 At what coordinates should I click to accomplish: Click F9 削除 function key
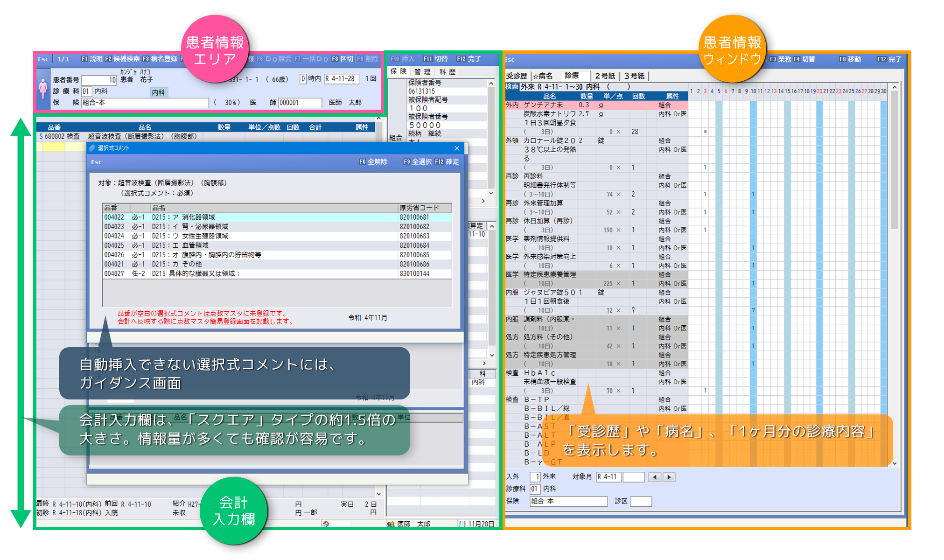tap(368, 59)
